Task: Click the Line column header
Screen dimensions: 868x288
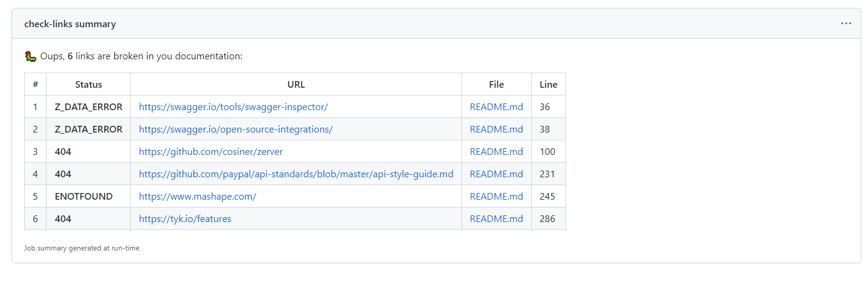Action: coord(549,85)
